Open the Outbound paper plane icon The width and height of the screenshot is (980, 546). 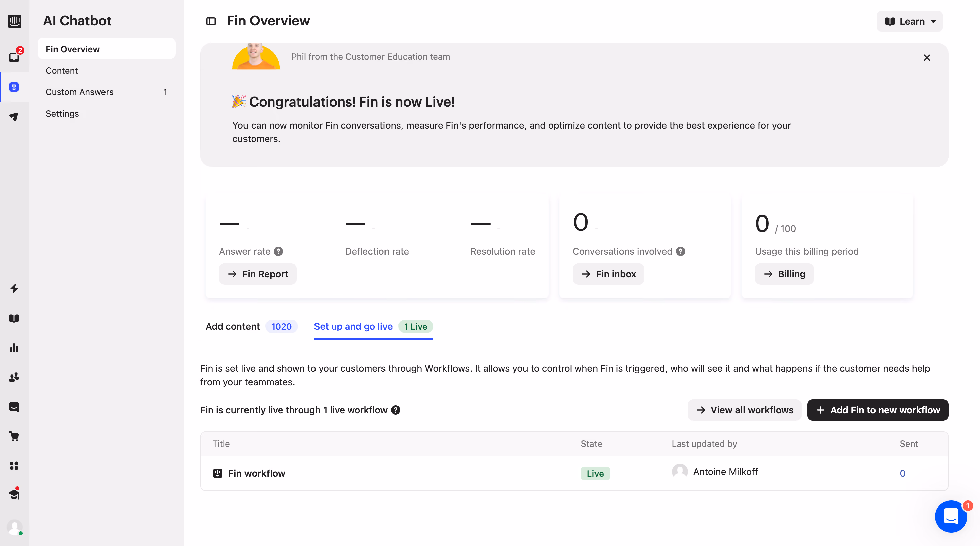pos(14,117)
